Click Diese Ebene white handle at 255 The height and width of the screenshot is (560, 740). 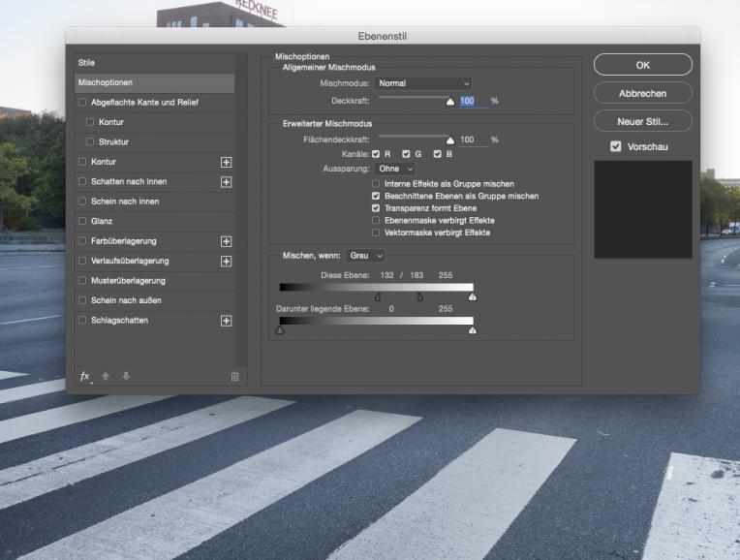tap(473, 297)
